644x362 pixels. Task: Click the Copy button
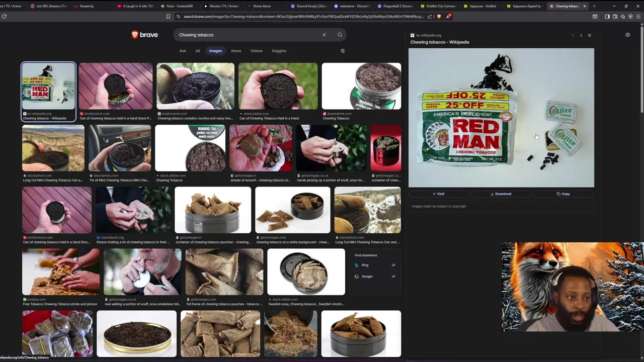click(x=563, y=194)
